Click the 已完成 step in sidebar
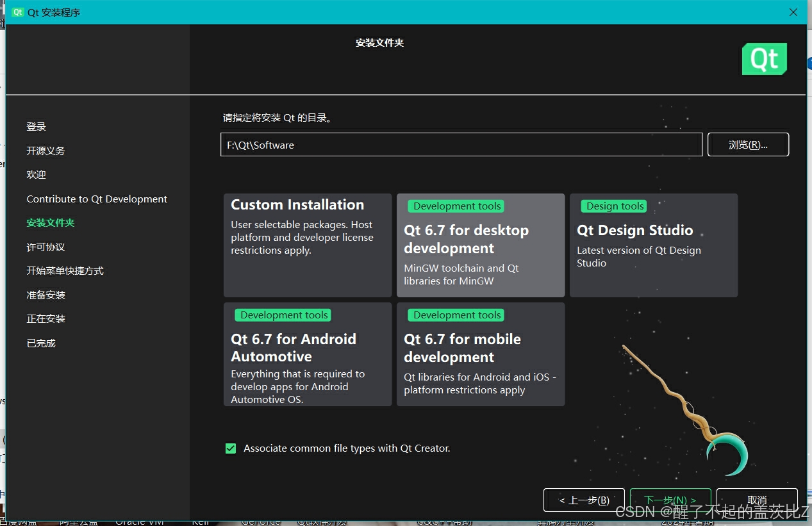The width and height of the screenshot is (812, 526). (41, 343)
